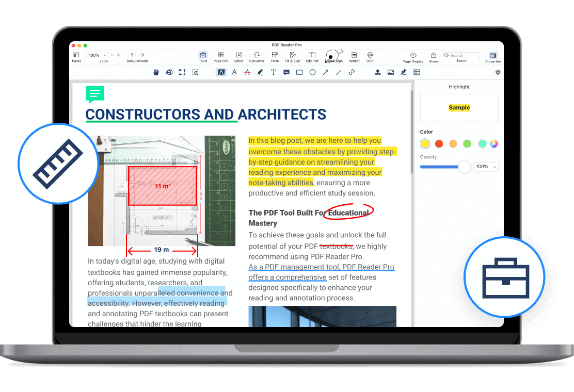Toggle the highlight text tool
This screenshot has width=574, height=392.
pos(221,73)
